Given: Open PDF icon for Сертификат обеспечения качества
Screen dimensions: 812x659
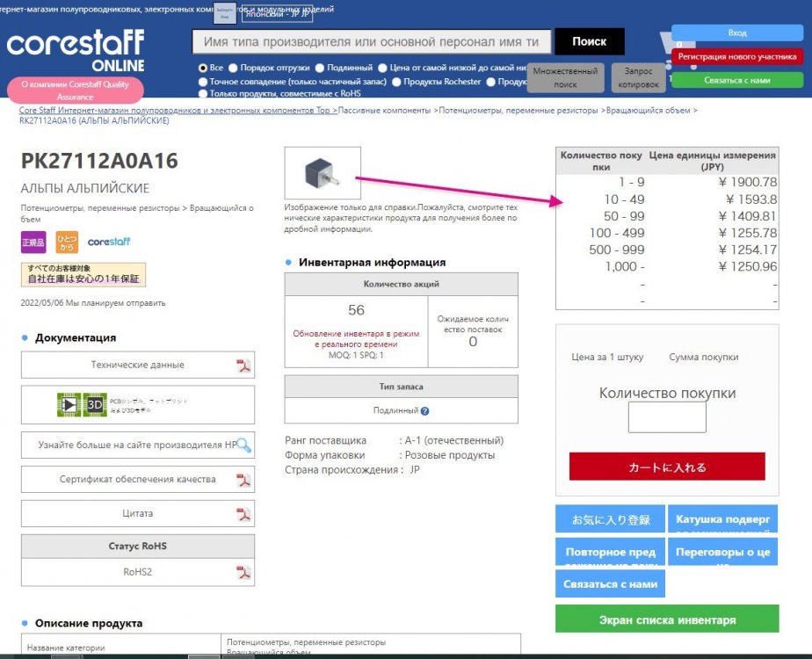Looking at the screenshot, I should (243, 480).
